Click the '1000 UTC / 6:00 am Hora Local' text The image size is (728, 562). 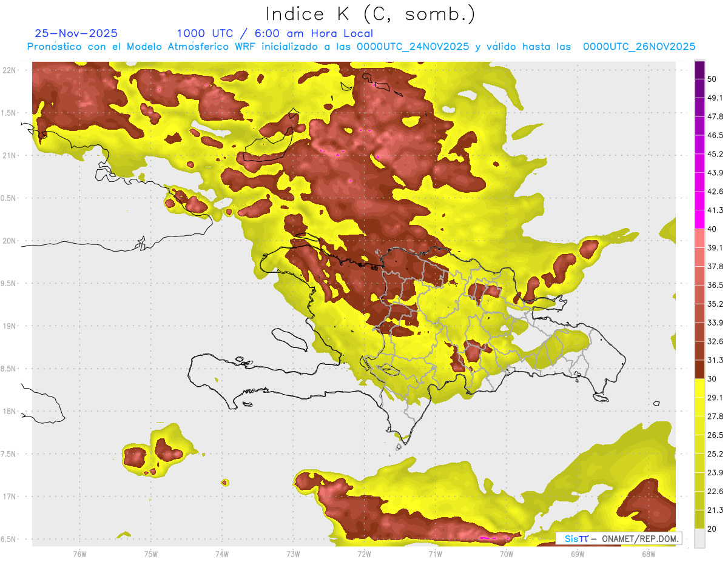[x=275, y=33]
